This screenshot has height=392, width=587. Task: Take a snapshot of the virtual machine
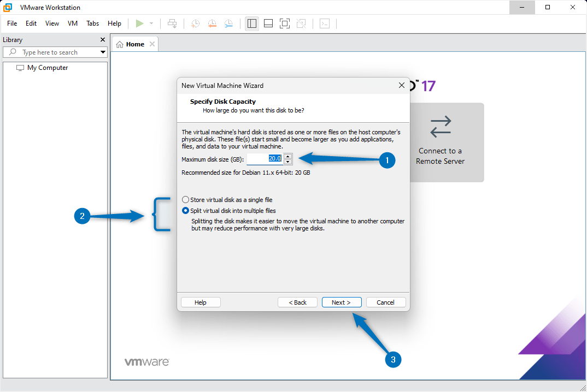point(195,23)
